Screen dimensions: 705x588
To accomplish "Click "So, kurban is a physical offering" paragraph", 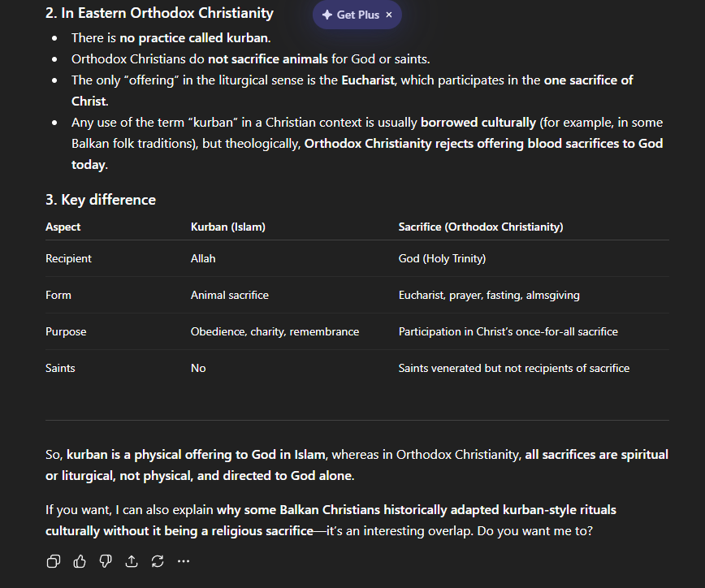I will pyautogui.click(x=357, y=465).
